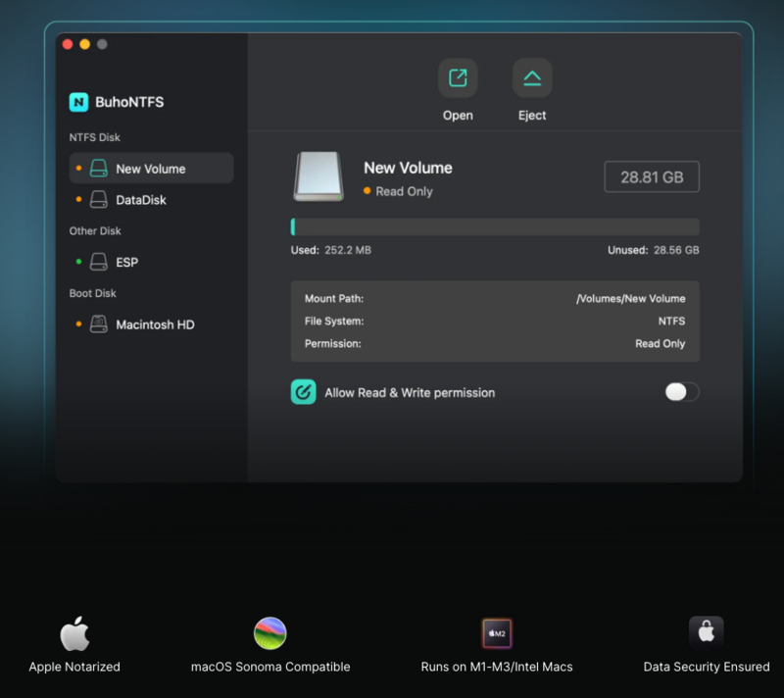This screenshot has width=784, height=698.
Task: Select the ESP disk in the sidebar
Action: (x=126, y=263)
